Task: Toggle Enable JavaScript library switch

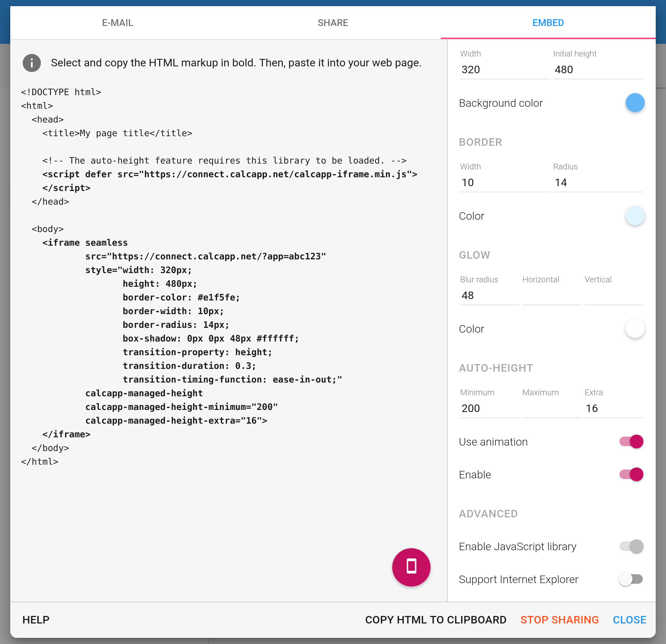Action: pos(631,546)
